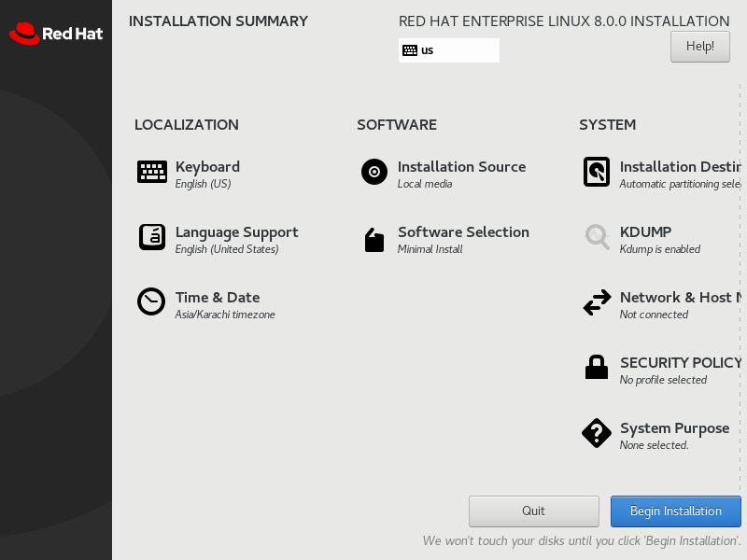Open the Keyboard settings label

207,167
